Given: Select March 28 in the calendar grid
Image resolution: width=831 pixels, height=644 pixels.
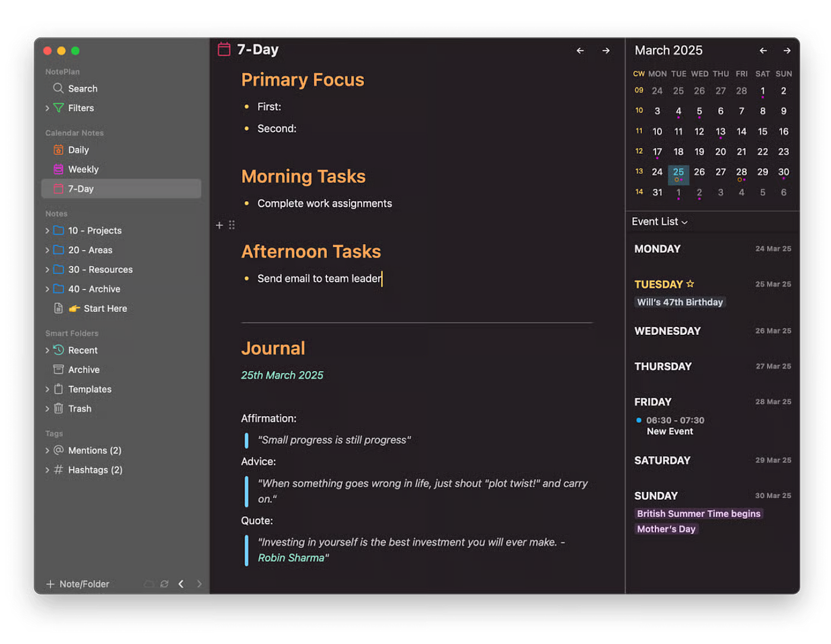Looking at the screenshot, I should click(x=741, y=173).
